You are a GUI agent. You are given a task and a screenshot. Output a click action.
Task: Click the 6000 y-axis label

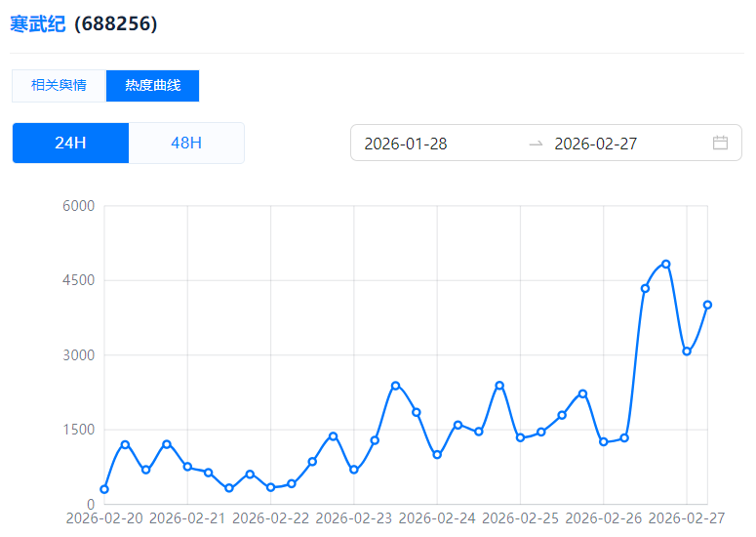coord(78,206)
